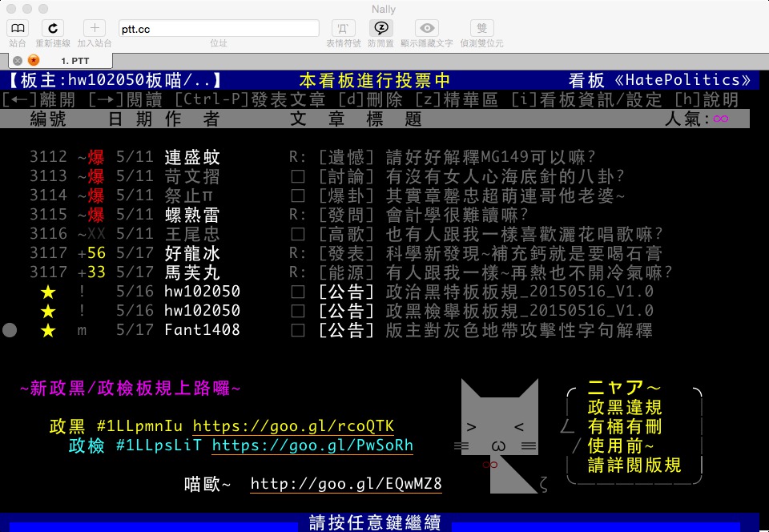Click author name Fant1408

[x=202, y=330]
